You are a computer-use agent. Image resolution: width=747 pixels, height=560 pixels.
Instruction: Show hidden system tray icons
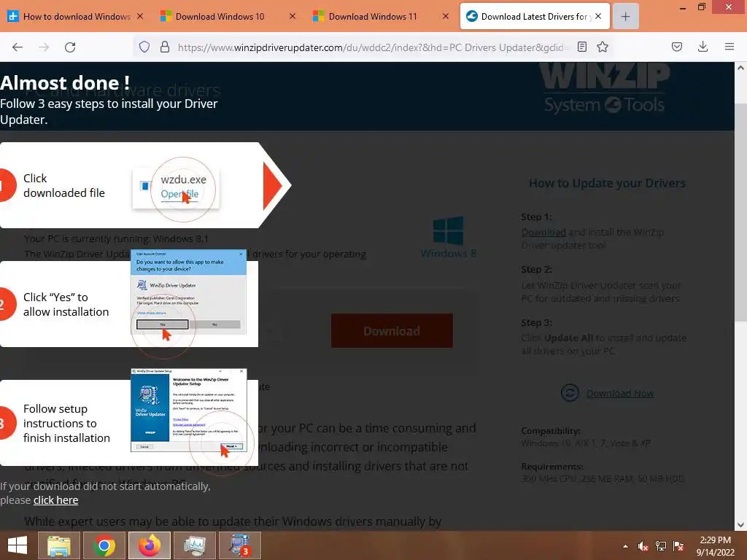(625, 546)
